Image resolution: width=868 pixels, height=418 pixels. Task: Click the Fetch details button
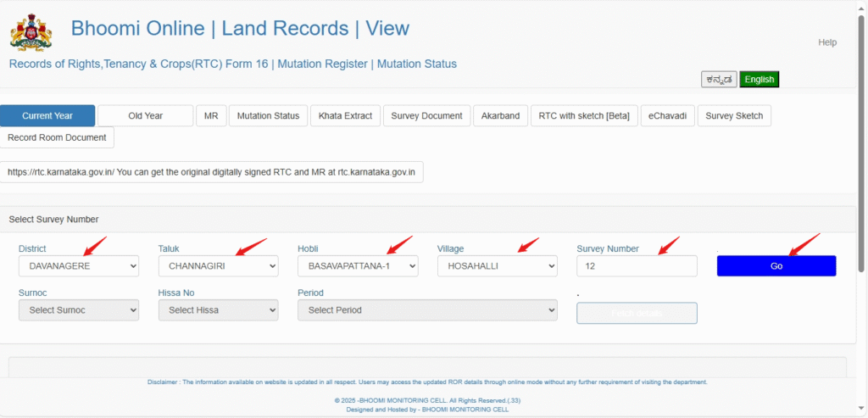coord(637,313)
